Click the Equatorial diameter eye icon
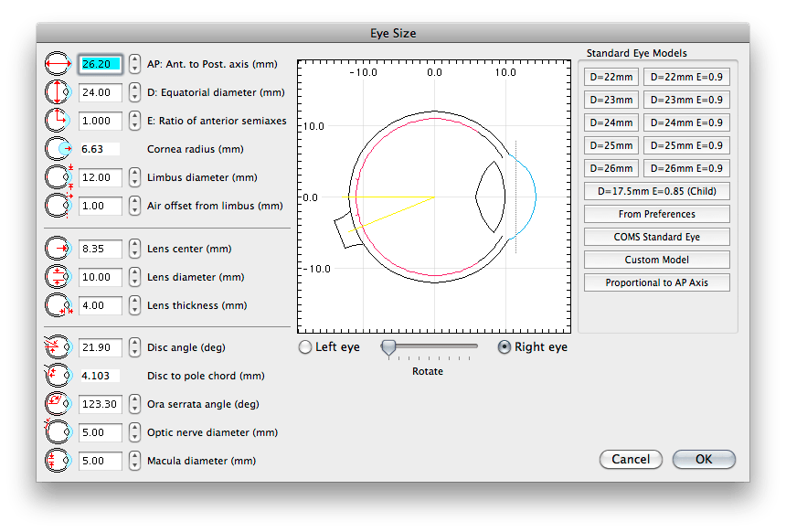The image size is (786, 532). 58,92
